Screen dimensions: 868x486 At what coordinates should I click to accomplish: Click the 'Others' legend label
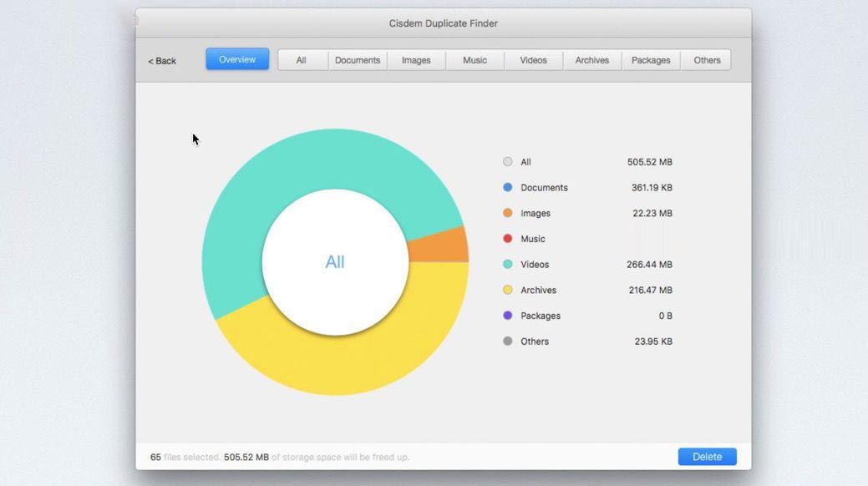[x=535, y=342]
